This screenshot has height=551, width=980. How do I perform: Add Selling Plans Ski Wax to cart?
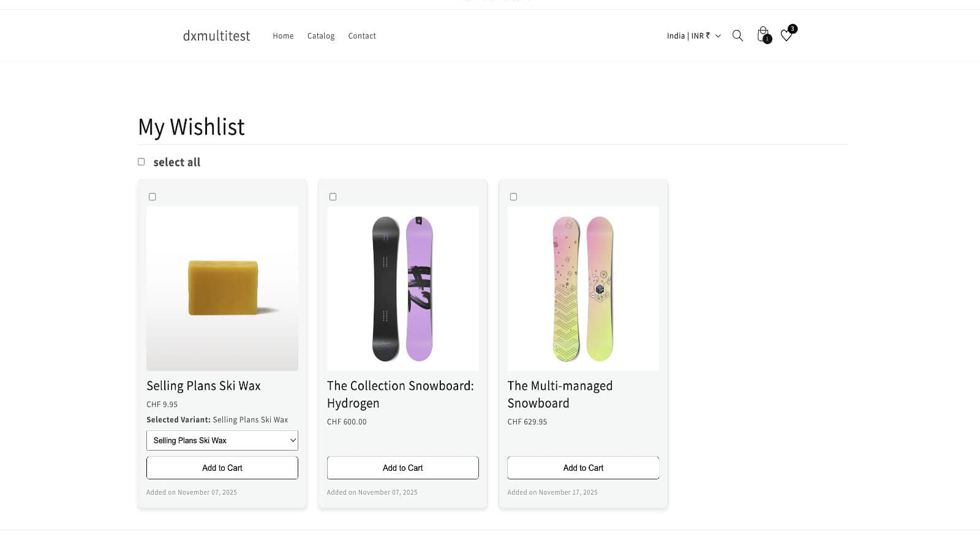pos(222,467)
